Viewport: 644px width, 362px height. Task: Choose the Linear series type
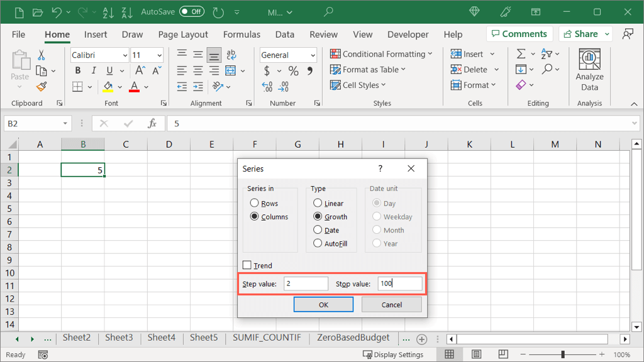(x=318, y=203)
